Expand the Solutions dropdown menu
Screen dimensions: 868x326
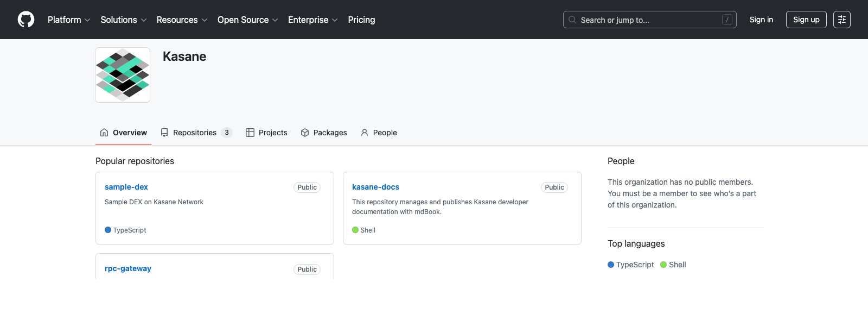tap(123, 20)
